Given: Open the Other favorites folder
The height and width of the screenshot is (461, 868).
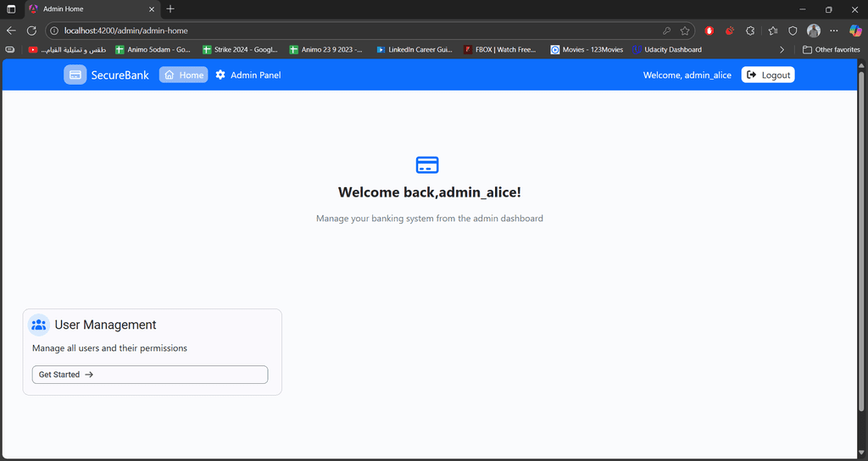Looking at the screenshot, I should click(x=832, y=50).
